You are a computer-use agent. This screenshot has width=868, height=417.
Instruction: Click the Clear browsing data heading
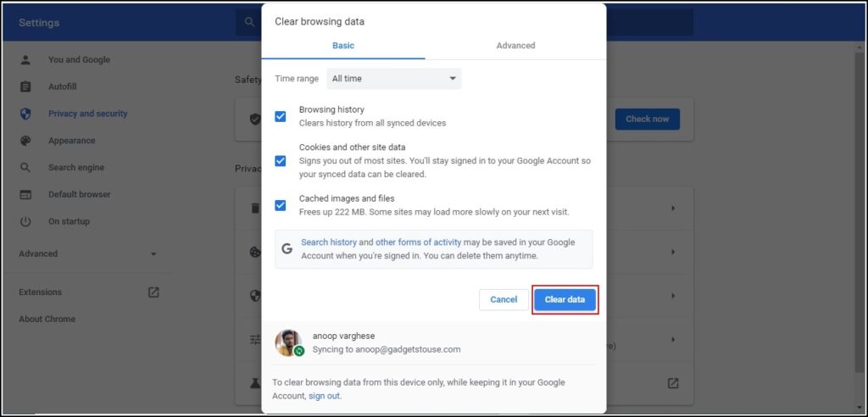click(320, 21)
